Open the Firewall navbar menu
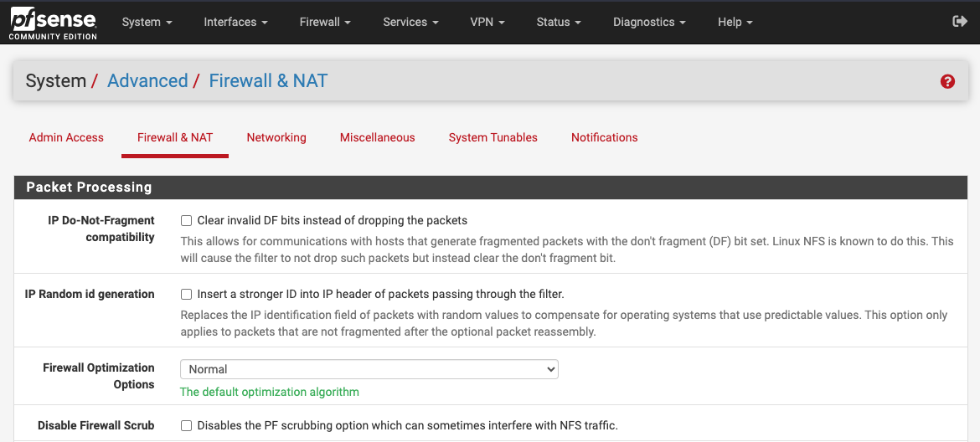The image size is (980, 442). [x=325, y=22]
